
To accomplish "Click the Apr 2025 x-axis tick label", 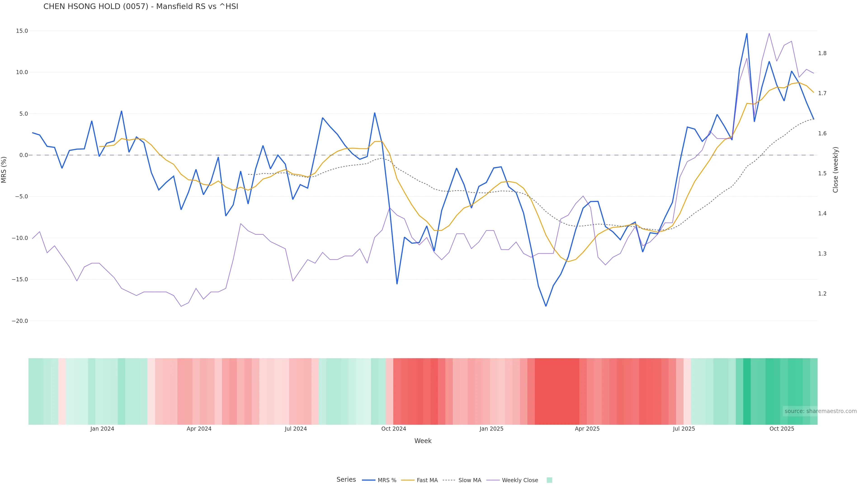I will point(587,429).
